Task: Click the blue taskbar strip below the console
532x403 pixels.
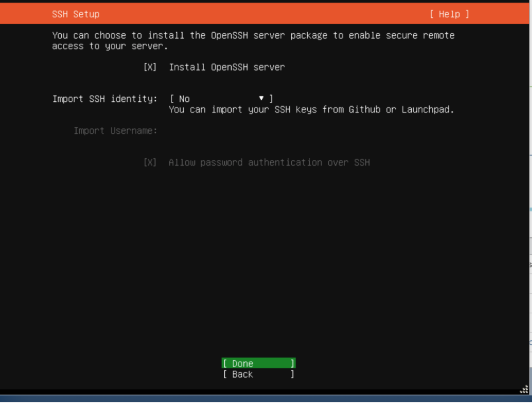Action: 264,399
